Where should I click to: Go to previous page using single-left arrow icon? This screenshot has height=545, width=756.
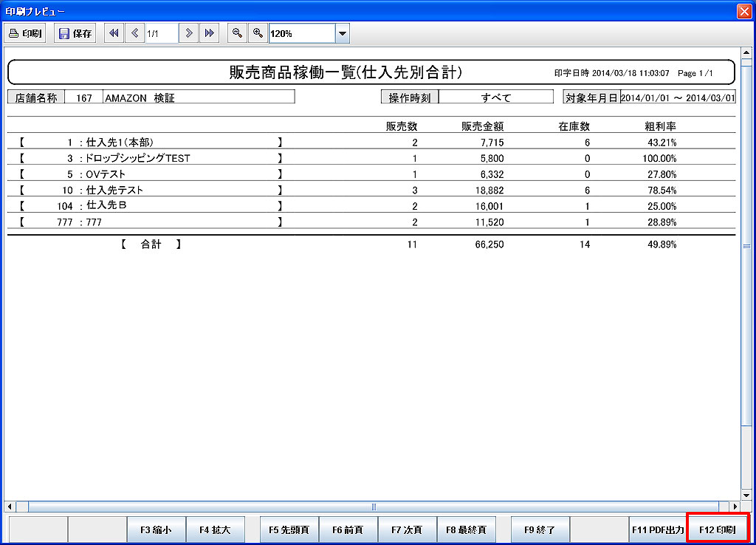(x=134, y=33)
